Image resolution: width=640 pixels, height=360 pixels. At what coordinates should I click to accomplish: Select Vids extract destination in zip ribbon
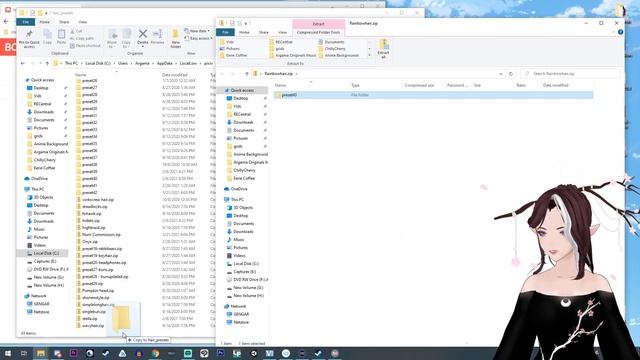click(226, 42)
